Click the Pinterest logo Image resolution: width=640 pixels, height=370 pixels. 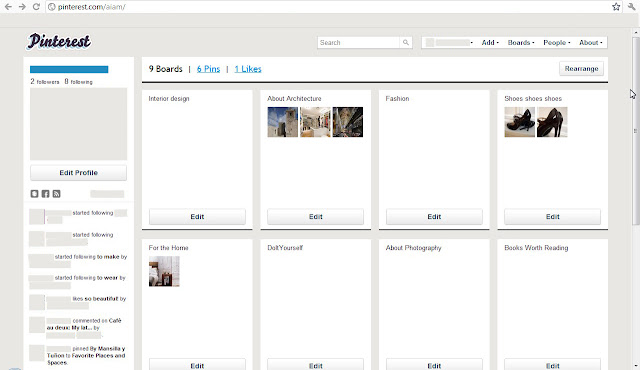[x=59, y=41]
